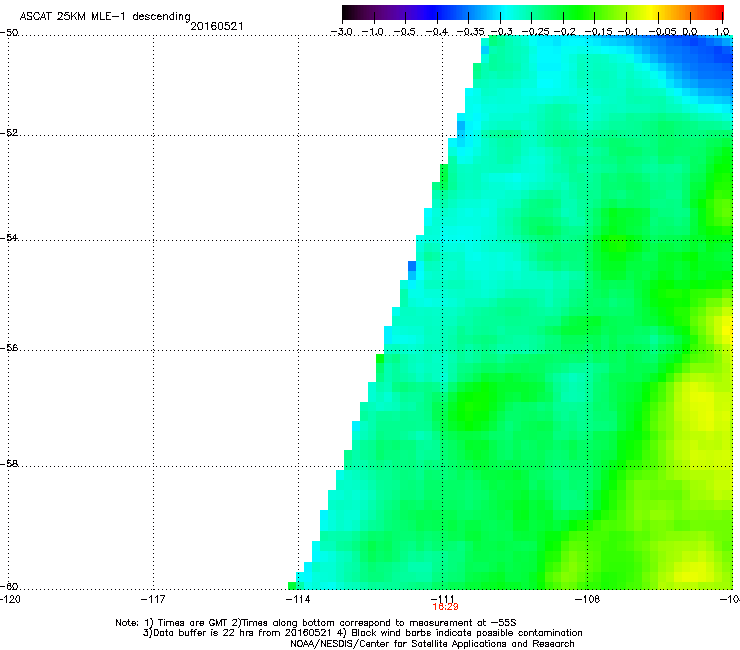Click the -0.25 label on the color bar
740x650 pixels.
click(535, 32)
